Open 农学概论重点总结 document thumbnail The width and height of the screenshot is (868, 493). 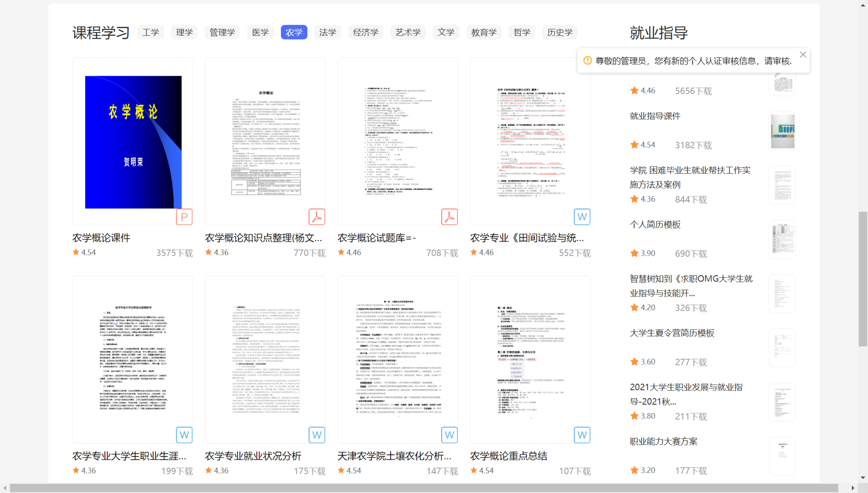click(x=530, y=359)
